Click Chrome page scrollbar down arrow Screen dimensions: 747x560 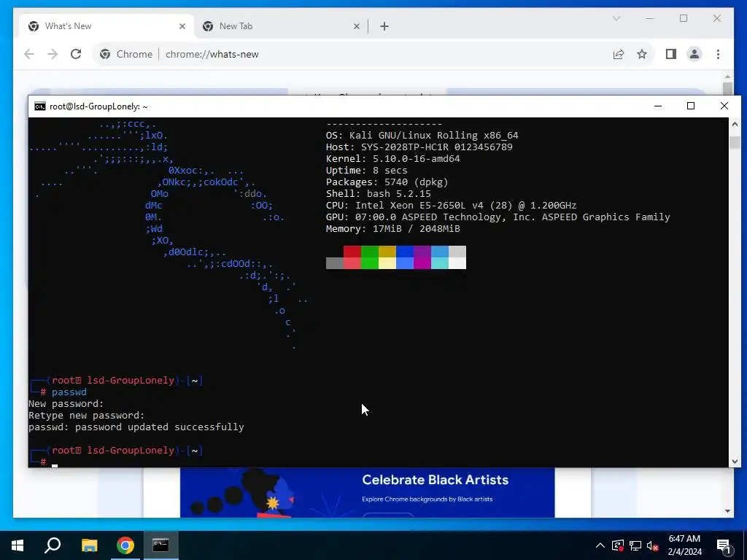point(727,511)
